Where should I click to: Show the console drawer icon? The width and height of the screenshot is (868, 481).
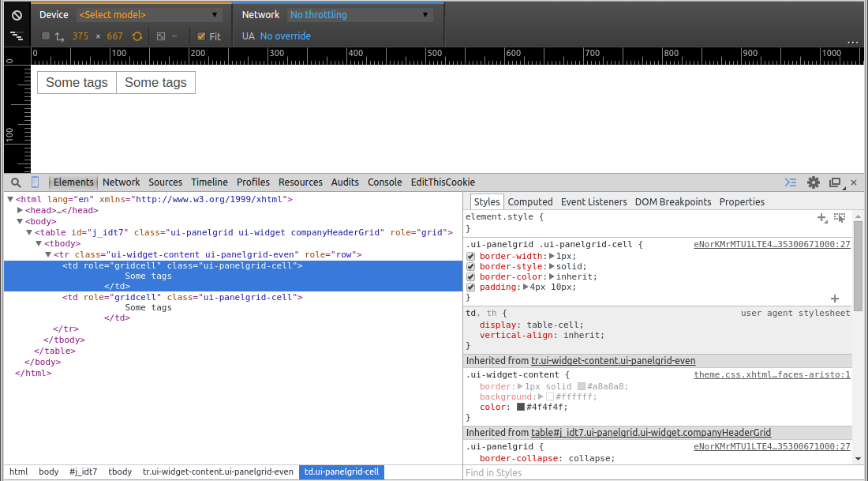(791, 182)
